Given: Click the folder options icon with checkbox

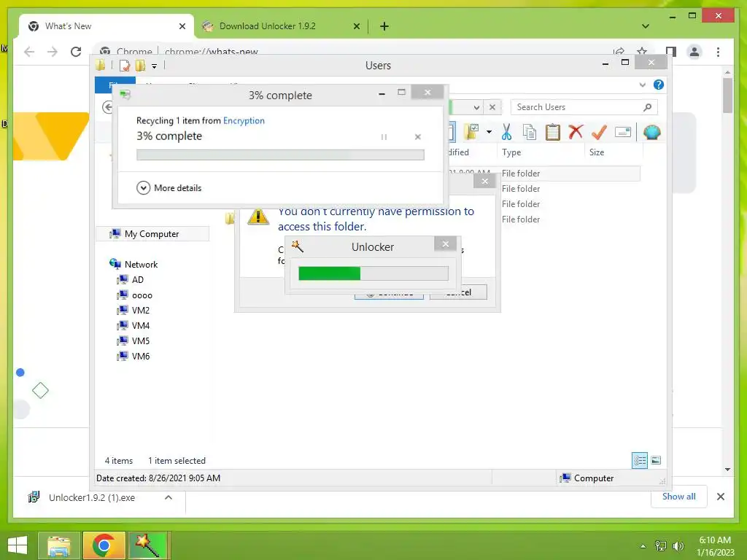Looking at the screenshot, I should 472,132.
